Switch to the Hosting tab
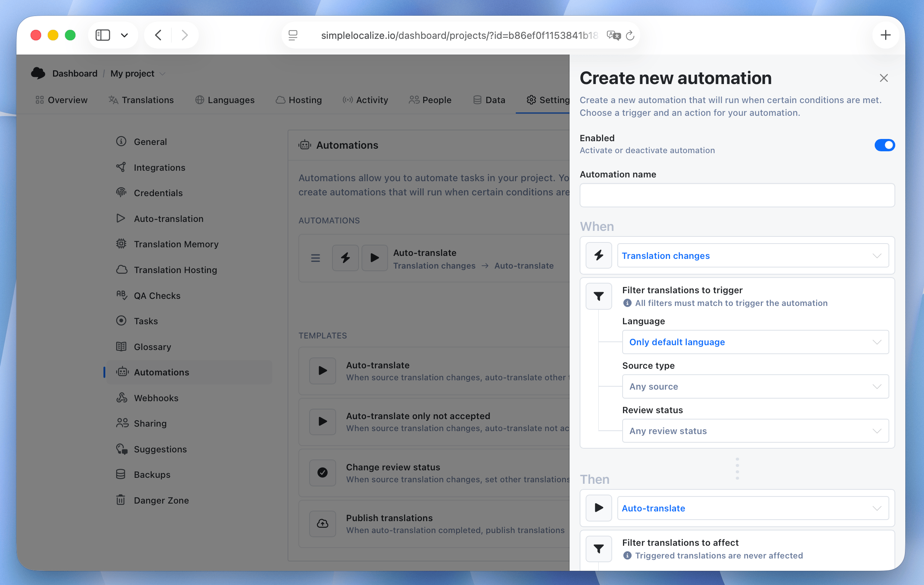 pyautogui.click(x=298, y=100)
